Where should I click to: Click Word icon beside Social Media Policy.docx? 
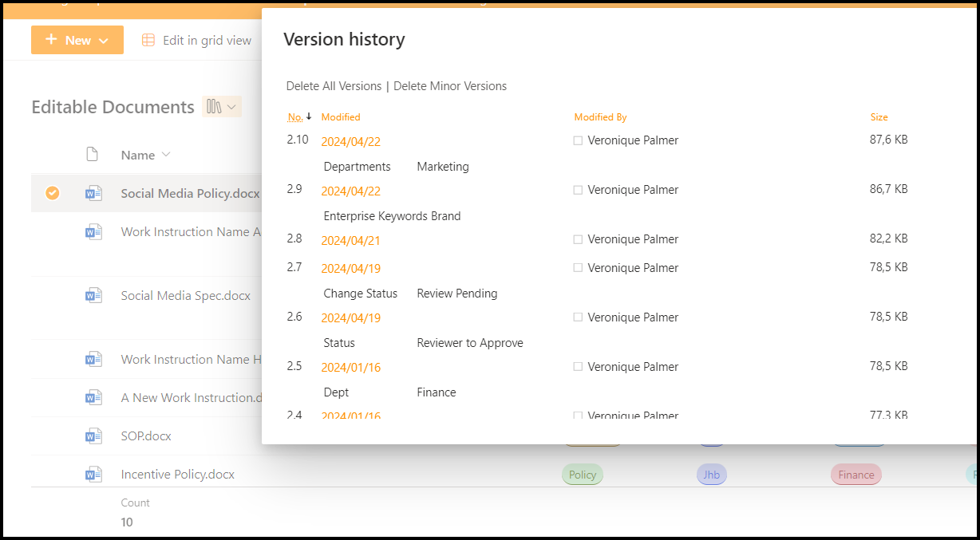pyautogui.click(x=93, y=193)
